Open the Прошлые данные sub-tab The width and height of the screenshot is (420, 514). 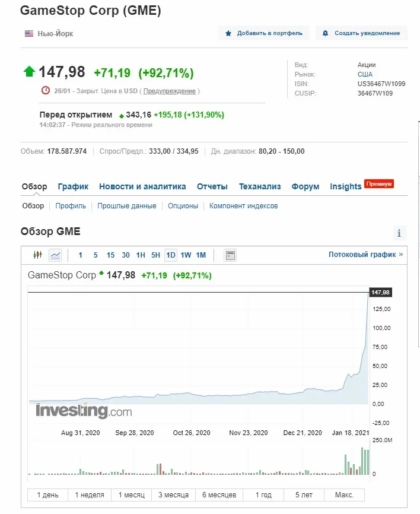coord(127,206)
